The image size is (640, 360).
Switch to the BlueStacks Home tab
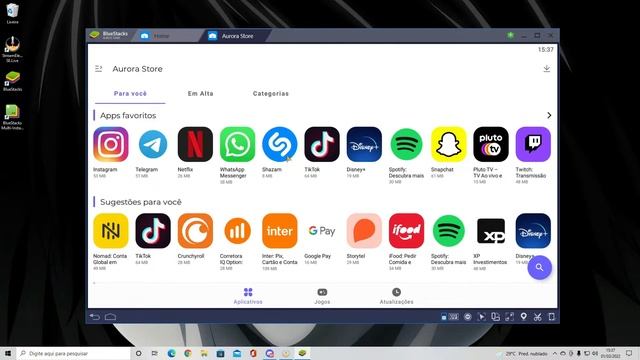tap(167, 36)
